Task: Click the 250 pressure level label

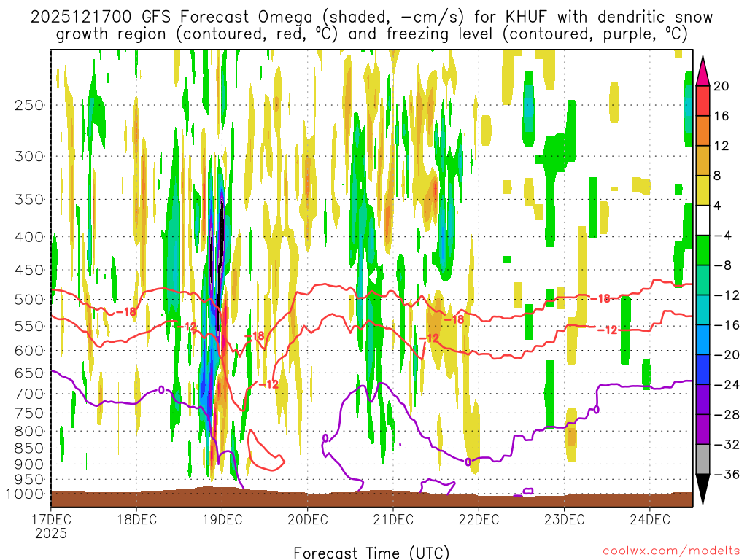Action: [x=29, y=105]
